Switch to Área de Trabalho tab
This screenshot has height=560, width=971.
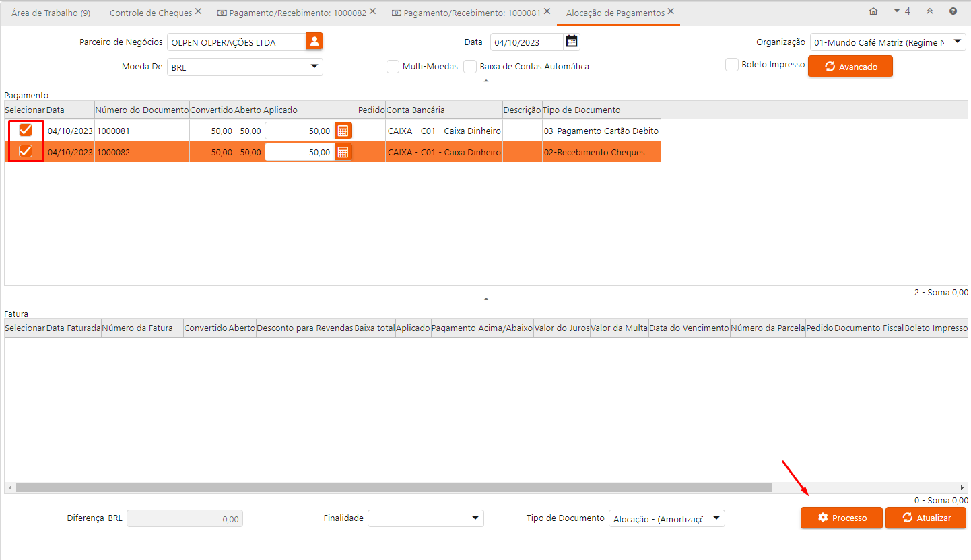[51, 13]
